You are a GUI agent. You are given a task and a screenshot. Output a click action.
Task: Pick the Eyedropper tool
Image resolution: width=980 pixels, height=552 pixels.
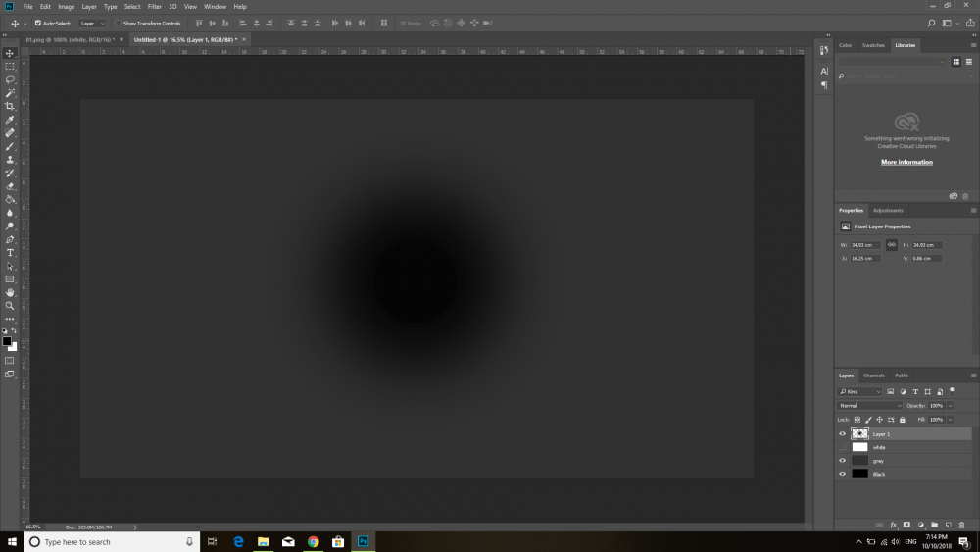(10, 120)
